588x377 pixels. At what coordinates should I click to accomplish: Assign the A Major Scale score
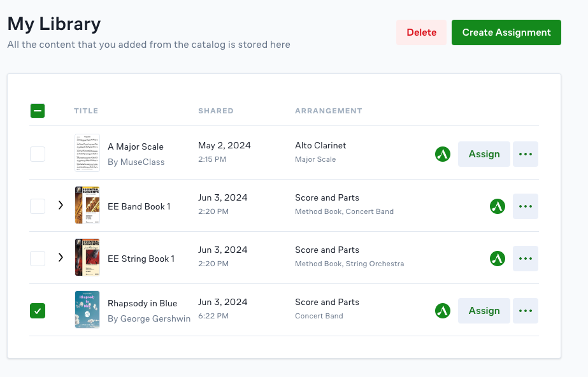pyautogui.click(x=484, y=153)
